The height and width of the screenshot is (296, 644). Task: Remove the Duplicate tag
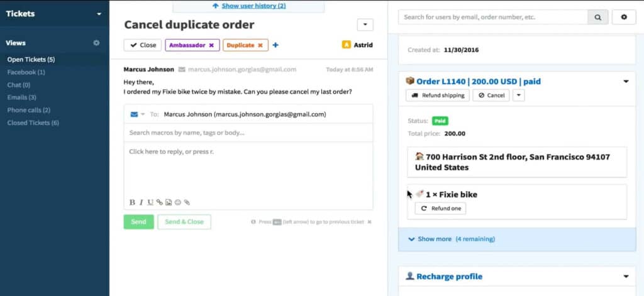pos(260,45)
